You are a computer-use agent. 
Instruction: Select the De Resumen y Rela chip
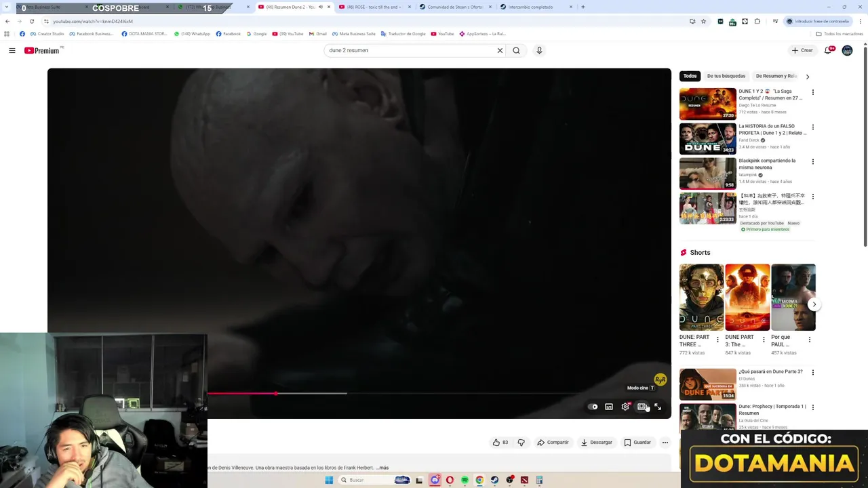click(776, 77)
